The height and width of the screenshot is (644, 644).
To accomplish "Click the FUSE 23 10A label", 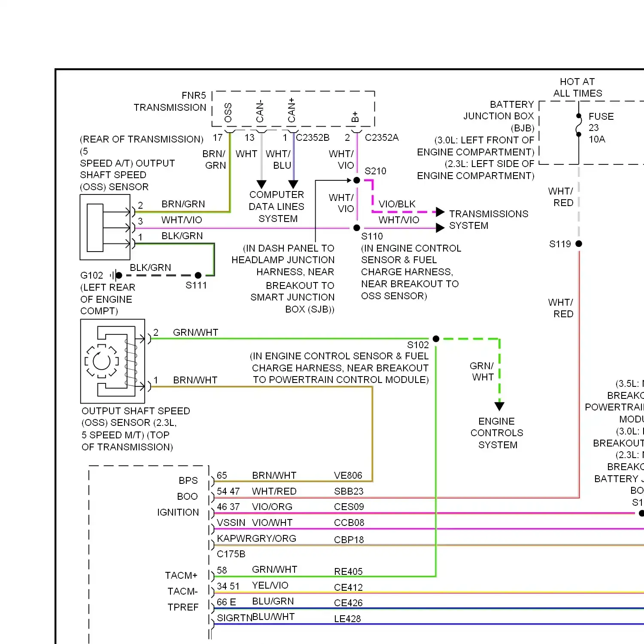I will 601,128.
